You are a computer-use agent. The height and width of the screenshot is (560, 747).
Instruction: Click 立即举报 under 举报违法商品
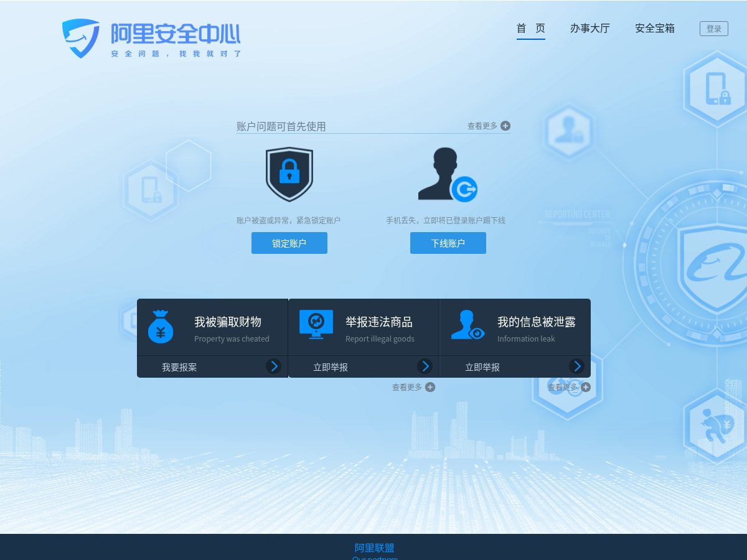click(x=331, y=367)
